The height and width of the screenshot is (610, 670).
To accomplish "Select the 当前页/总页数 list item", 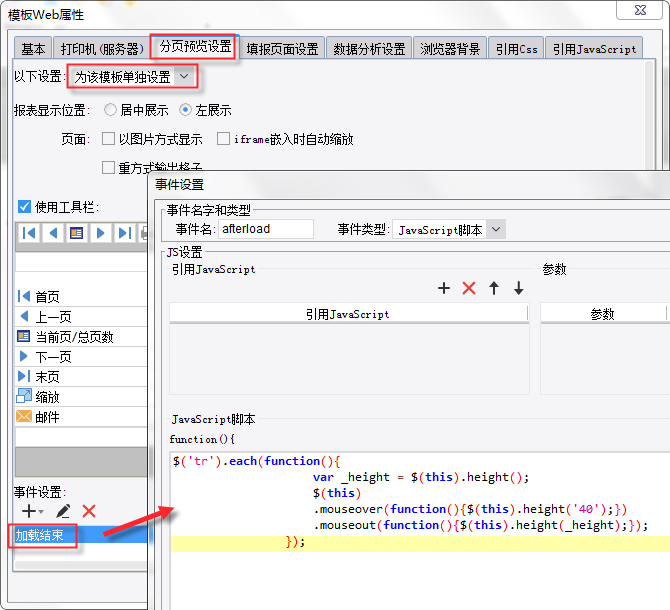I will click(x=81, y=337).
